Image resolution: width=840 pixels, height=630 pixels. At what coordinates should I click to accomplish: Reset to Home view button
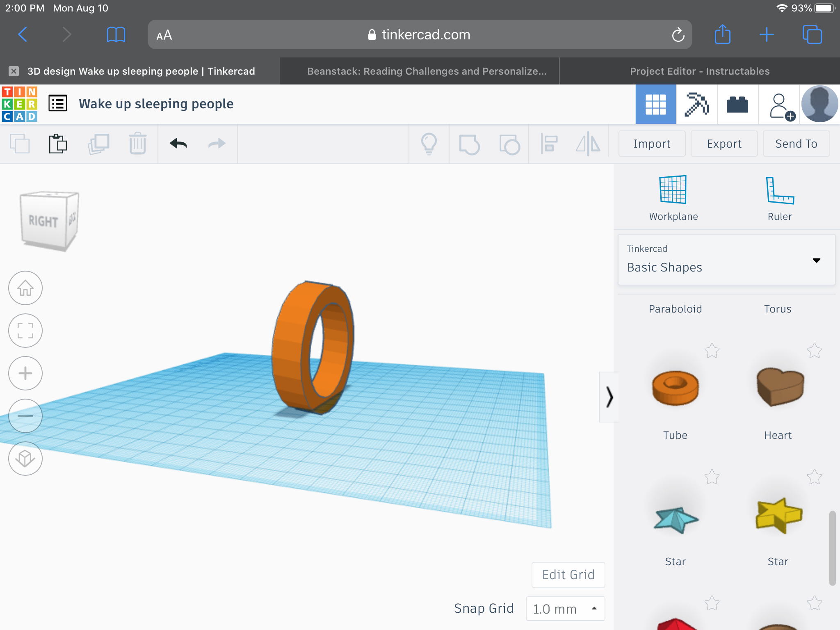(x=25, y=288)
